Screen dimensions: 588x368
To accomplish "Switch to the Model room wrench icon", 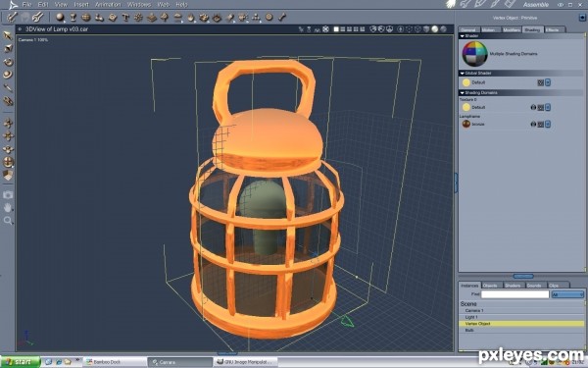I will tap(465, 4).
